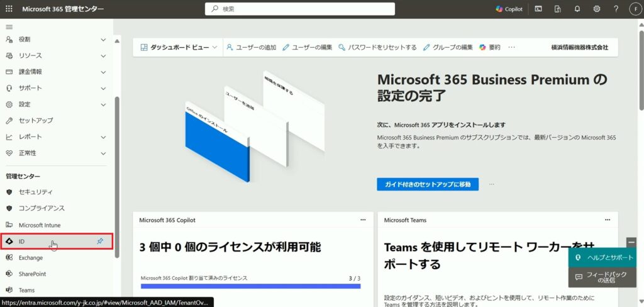Click the 課金情報 card icon
Viewport: 644px width, 307px height.
tap(9, 72)
